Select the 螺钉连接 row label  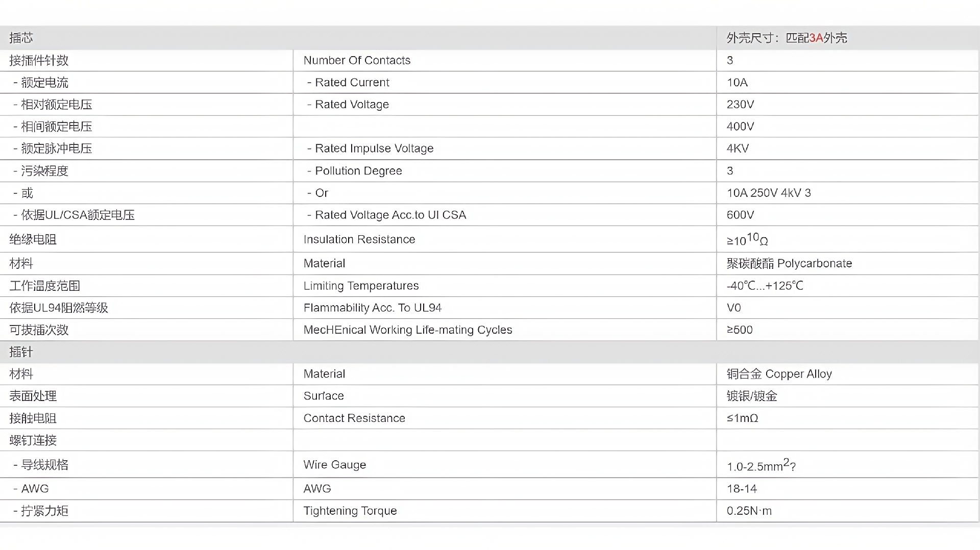click(x=33, y=440)
